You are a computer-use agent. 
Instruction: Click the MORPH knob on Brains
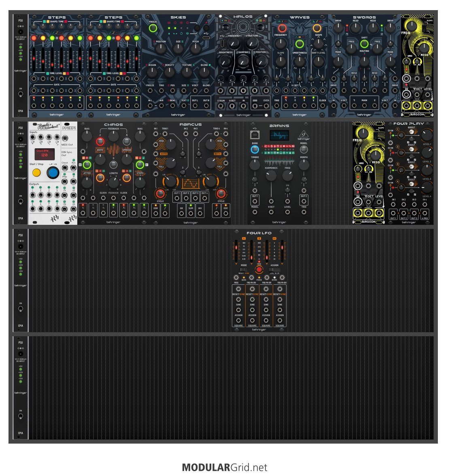(304, 164)
